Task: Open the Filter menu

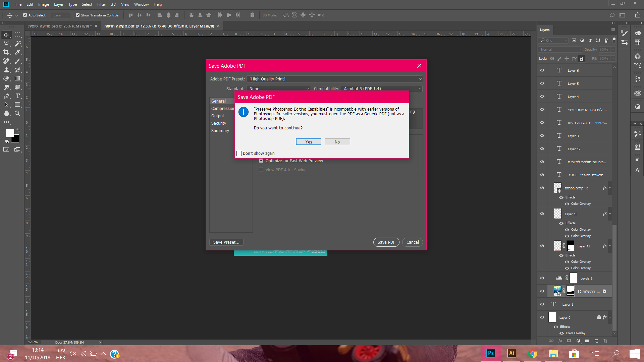Action: [101, 4]
